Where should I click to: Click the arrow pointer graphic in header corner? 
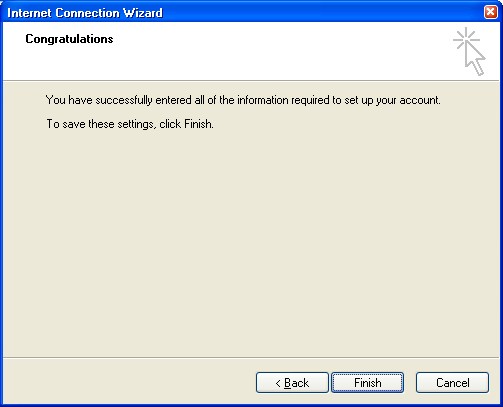pyautogui.click(x=475, y=59)
